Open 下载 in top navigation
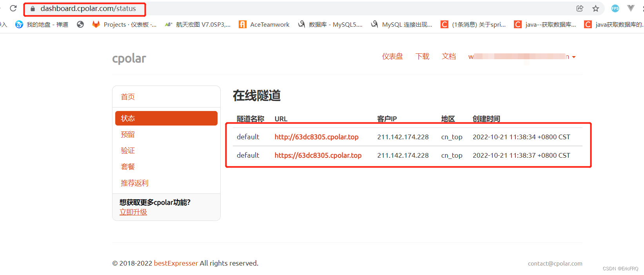 point(423,56)
